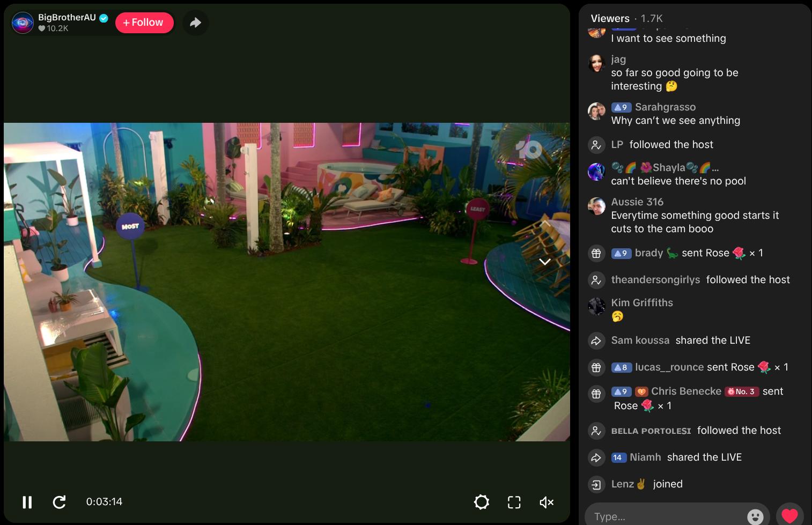The image size is (812, 525).
Task: Pause the live stream
Action: (x=27, y=502)
